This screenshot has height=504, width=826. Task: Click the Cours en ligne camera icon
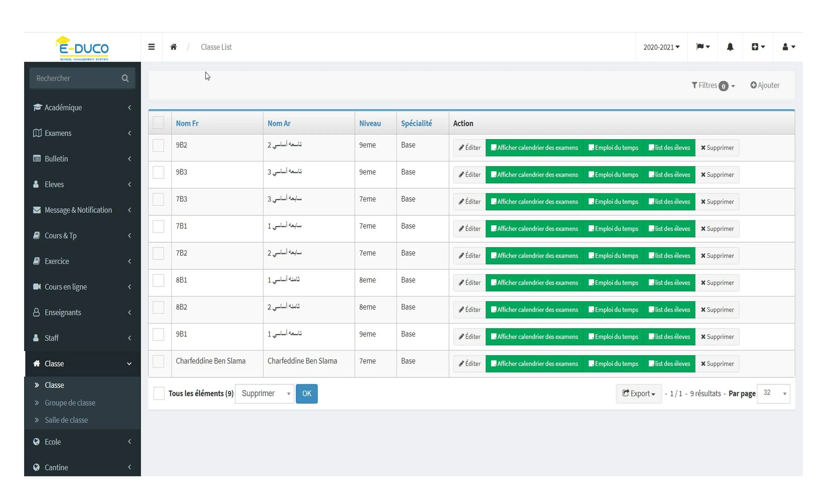tap(37, 287)
